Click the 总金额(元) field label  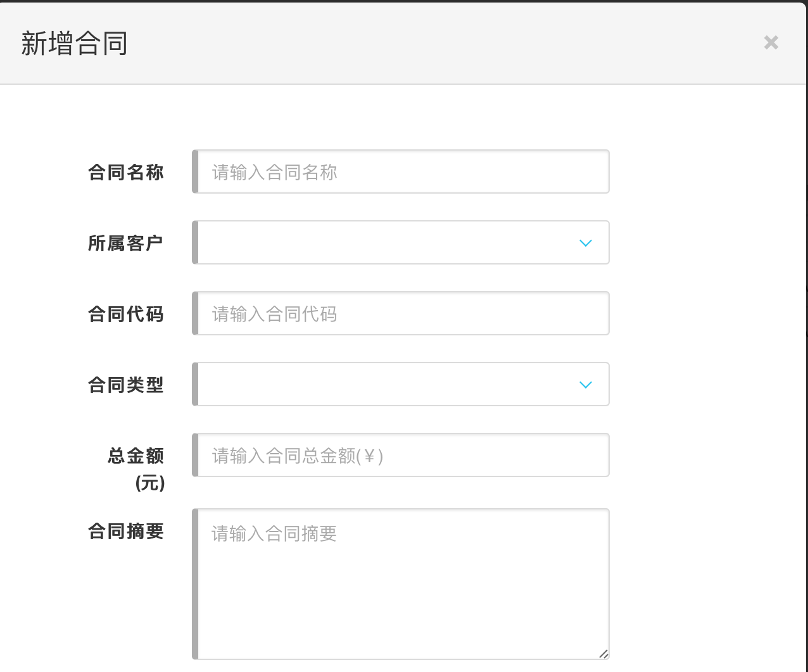[x=136, y=468]
